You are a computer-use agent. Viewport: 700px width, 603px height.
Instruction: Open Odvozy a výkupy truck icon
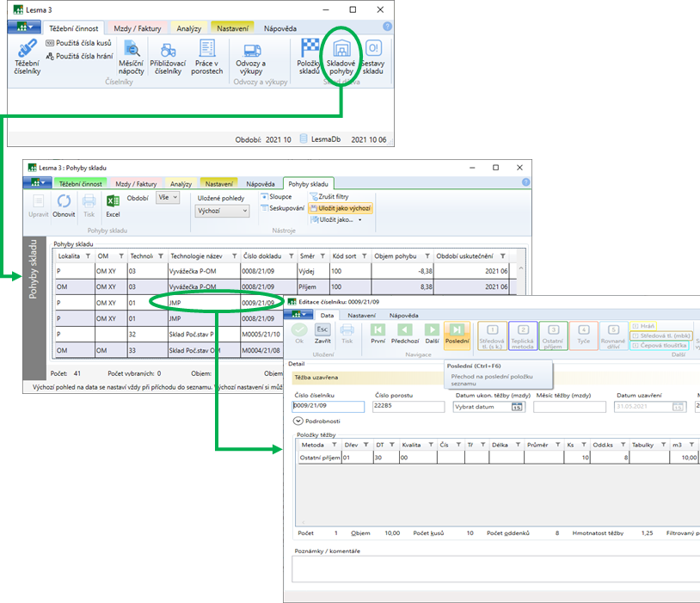(251, 50)
